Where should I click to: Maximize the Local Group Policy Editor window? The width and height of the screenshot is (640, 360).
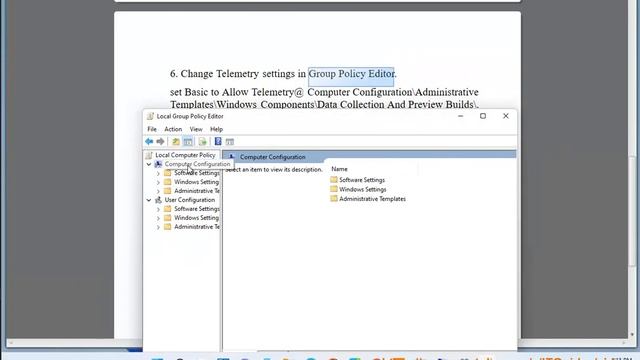[x=483, y=116]
